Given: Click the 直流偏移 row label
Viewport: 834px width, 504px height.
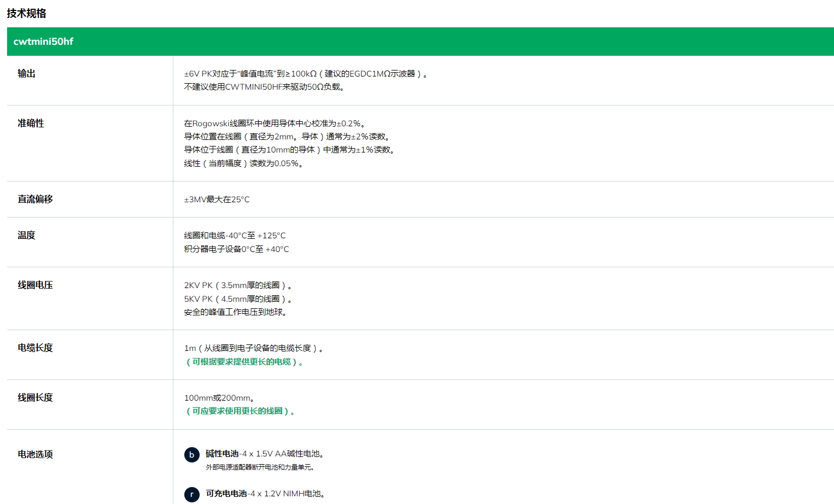Looking at the screenshot, I should [35, 199].
